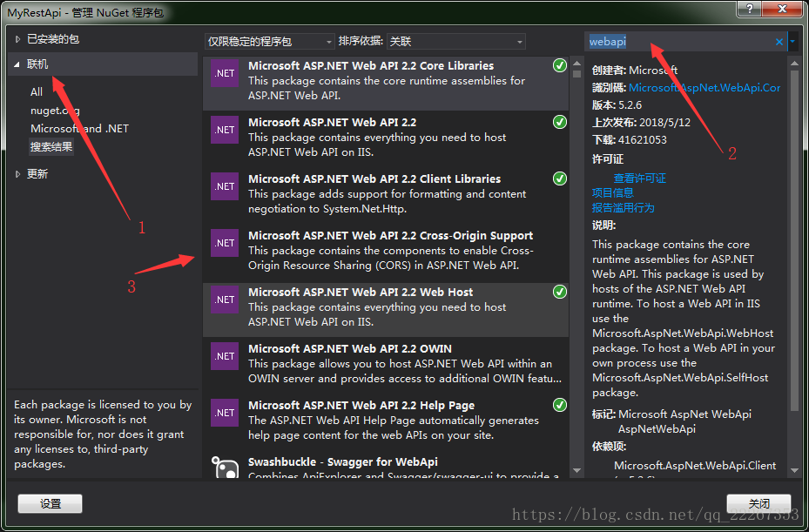
Task: Click .NET icon of Microsoft ASP.NET Web API 2.2 package
Action: point(225,130)
